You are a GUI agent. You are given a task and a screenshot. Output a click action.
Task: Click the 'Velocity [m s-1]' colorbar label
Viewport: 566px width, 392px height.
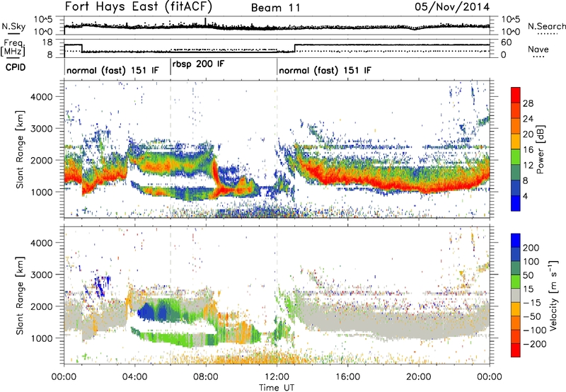click(553, 295)
